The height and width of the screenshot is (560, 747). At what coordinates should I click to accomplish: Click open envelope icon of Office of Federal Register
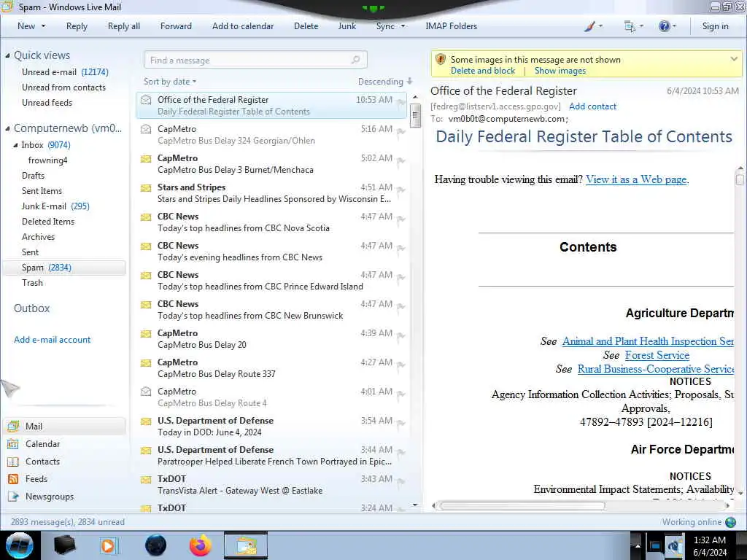(146, 99)
